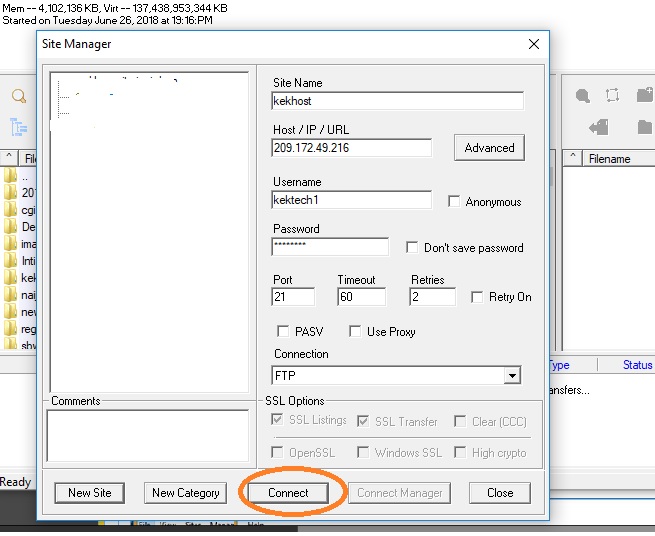Image resolution: width=655 pixels, height=536 pixels.
Task: Check the Don't save password option
Action: point(412,248)
